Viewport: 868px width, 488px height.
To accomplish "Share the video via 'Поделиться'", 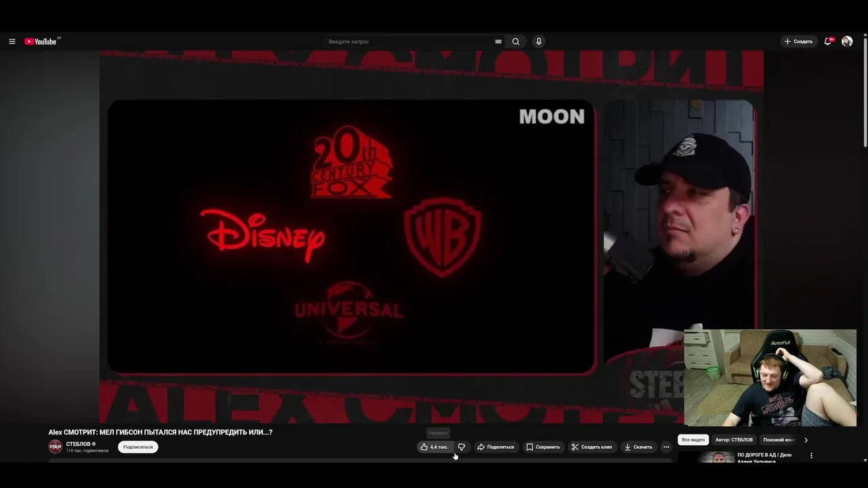I will [496, 447].
